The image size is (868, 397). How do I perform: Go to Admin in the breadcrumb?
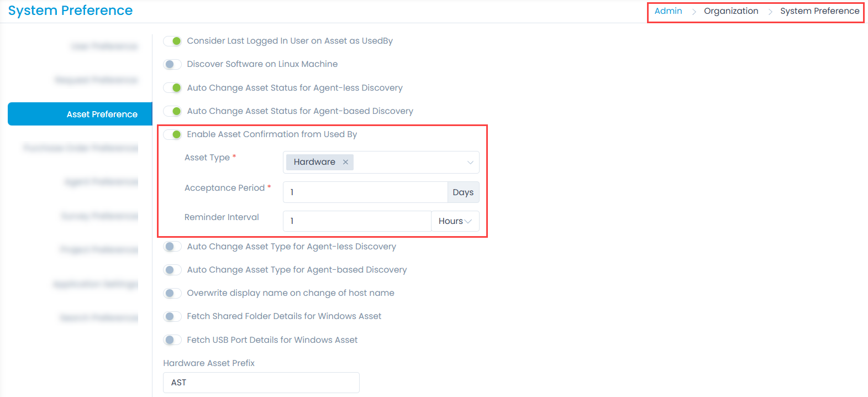point(668,11)
